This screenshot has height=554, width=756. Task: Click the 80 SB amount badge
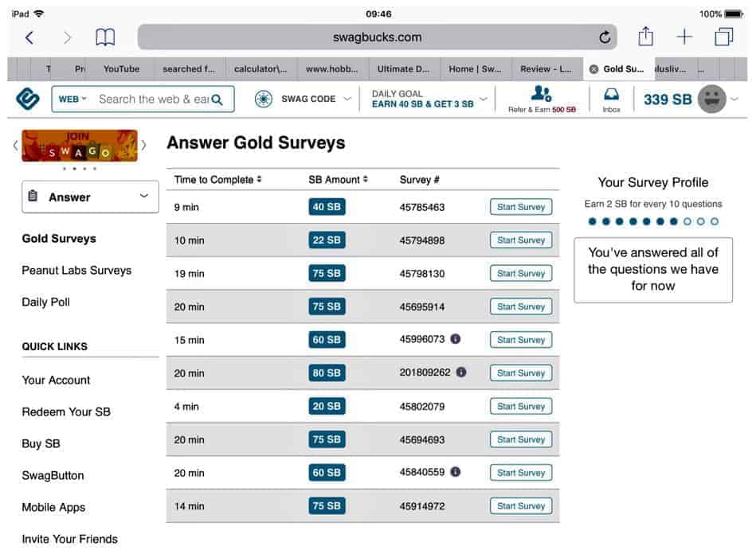(327, 373)
